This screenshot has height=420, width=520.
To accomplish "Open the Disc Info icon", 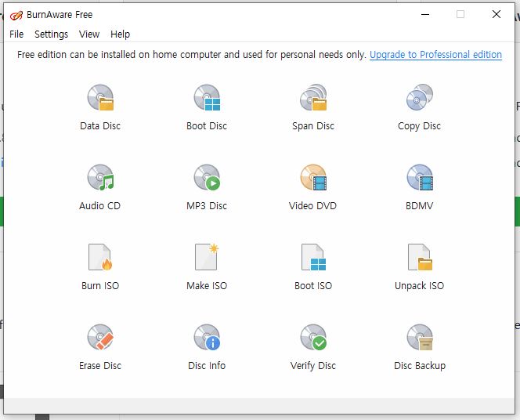I will (207, 337).
